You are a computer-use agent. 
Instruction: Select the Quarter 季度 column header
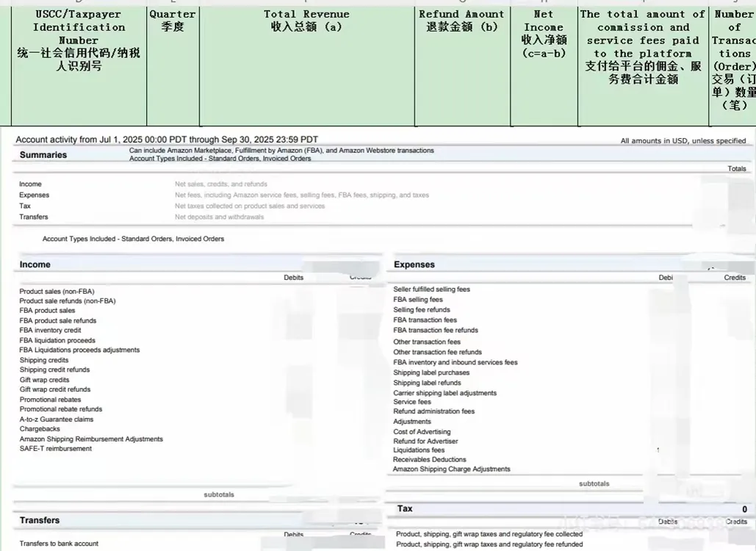click(x=173, y=66)
